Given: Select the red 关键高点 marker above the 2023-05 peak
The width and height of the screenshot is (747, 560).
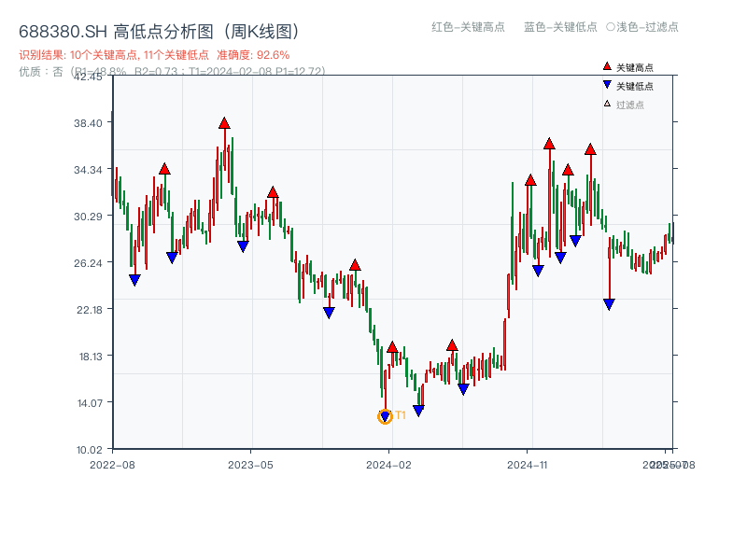Looking at the screenshot, I should (x=273, y=190).
